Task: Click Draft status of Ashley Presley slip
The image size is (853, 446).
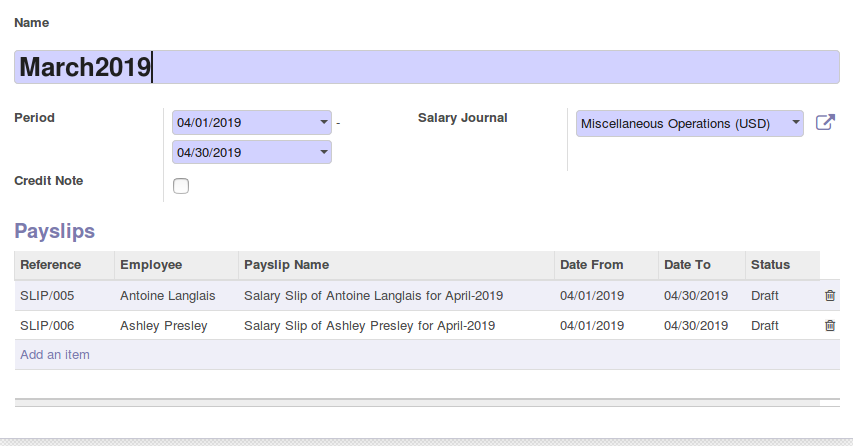Action: (765, 326)
